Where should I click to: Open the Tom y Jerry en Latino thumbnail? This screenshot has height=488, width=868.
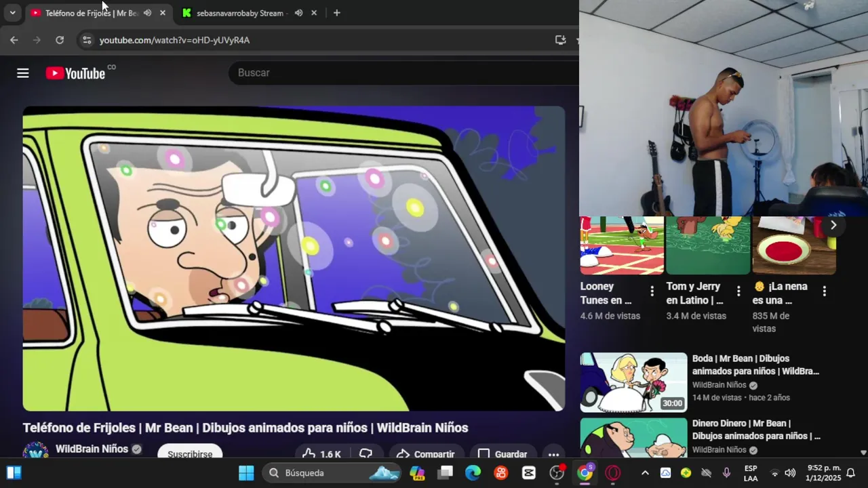pos(708,245)
